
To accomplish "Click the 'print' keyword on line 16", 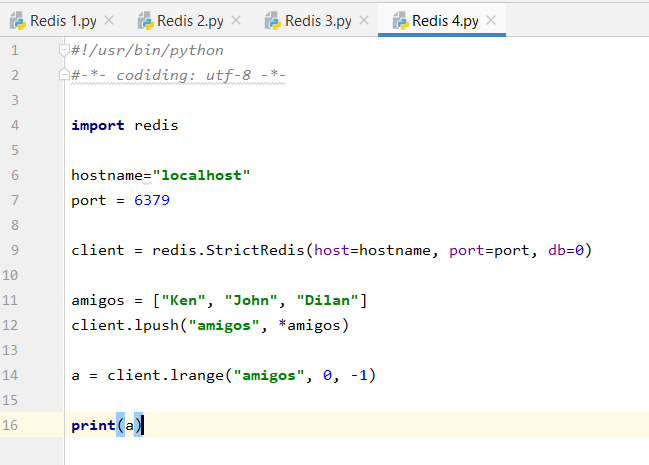I will [93, 425].
